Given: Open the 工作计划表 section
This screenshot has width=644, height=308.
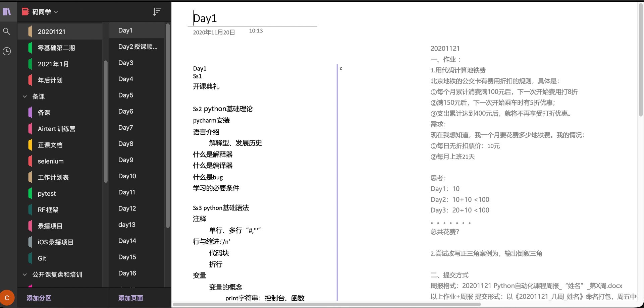Looking at the screenshot, I should [x=60, y=177].
